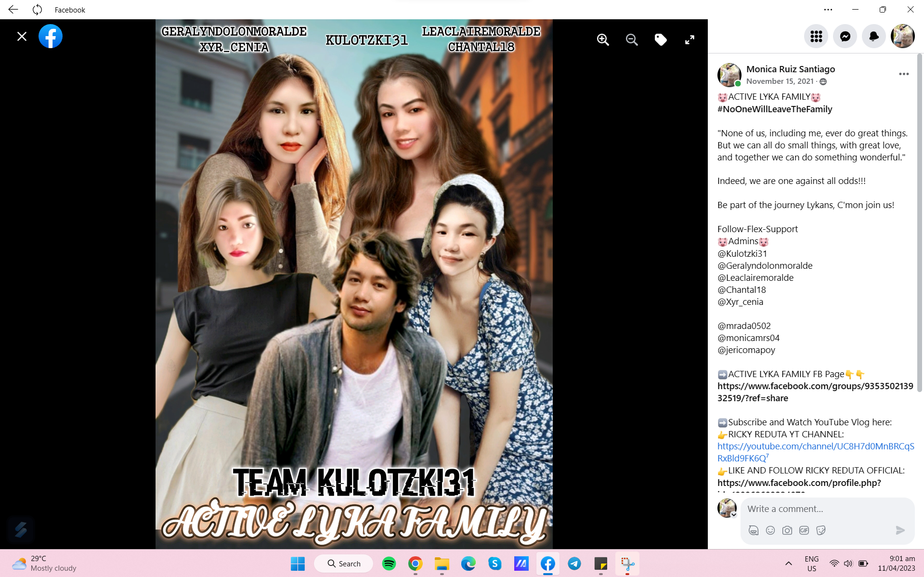The image size is (924, 577).
Task: Open Sticky Notes from taskbar
Action: coord(600,564)
